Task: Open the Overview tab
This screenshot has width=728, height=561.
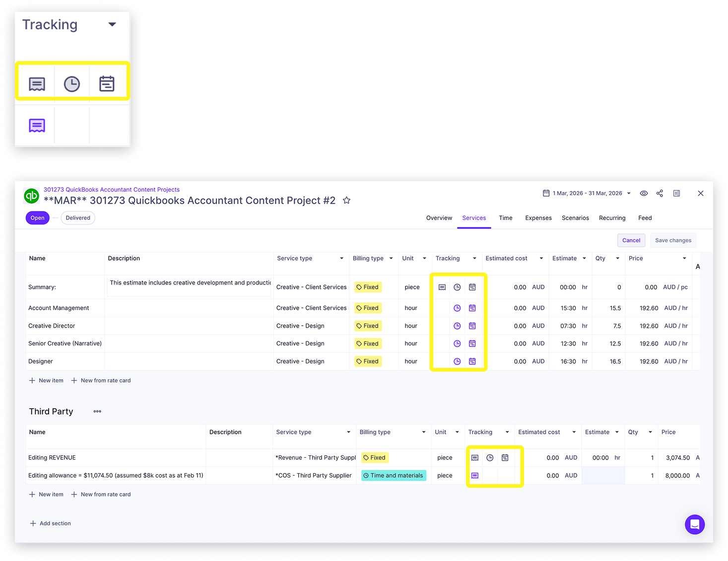Action: click(439, 218)
